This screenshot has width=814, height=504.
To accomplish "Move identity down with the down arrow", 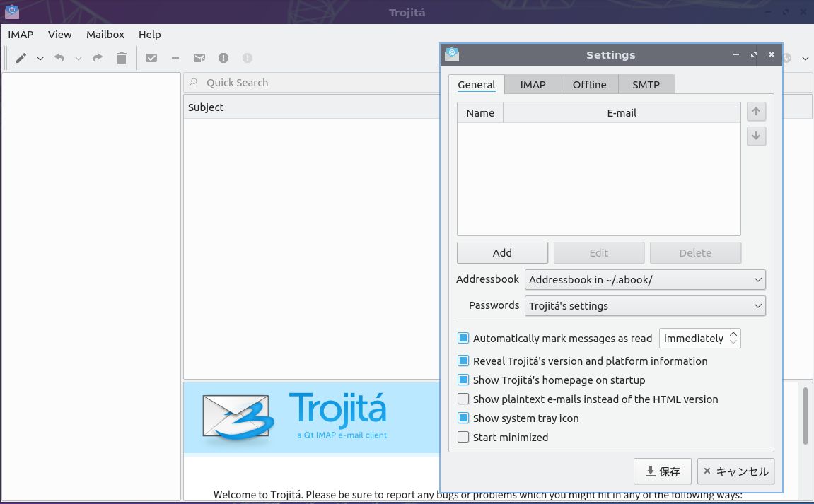I will (757, 136).
